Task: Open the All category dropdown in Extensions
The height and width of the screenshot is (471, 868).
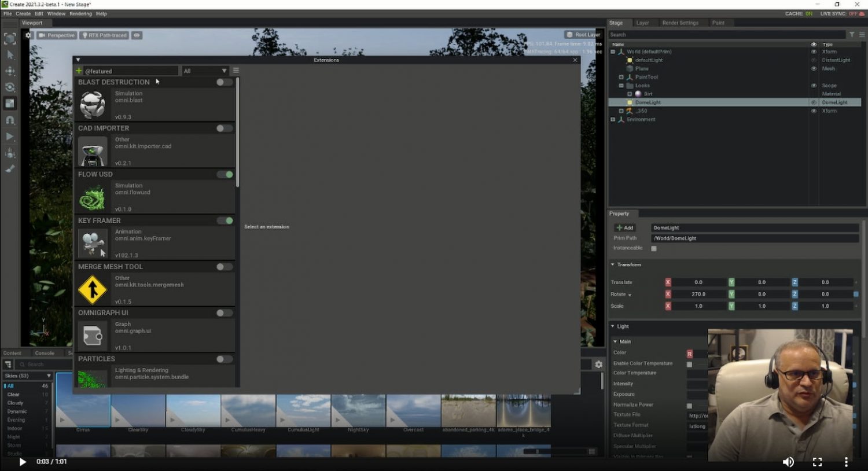Action: point(205,71)
